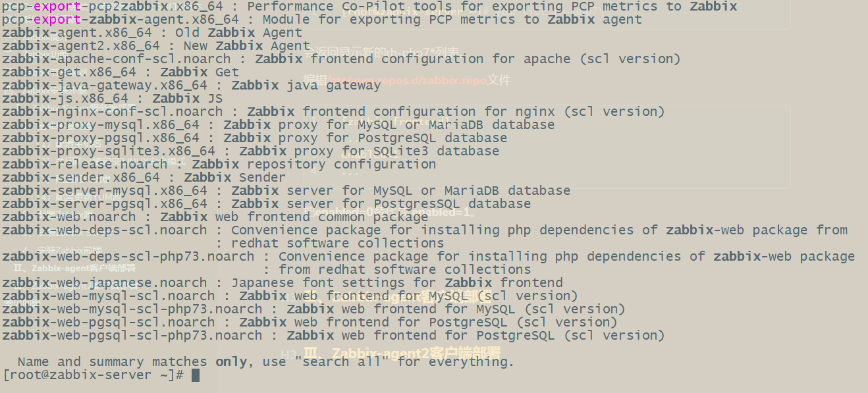Click the terminal cursor block after the prompt

[195, 375]
